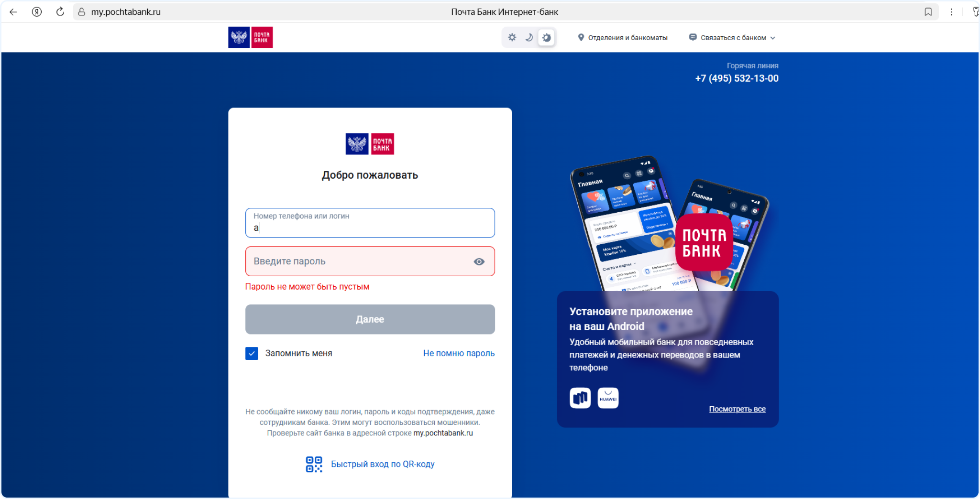Reload the page with refresh icon
The height and width of the screenshot is (499, 980).
point(60,12)
